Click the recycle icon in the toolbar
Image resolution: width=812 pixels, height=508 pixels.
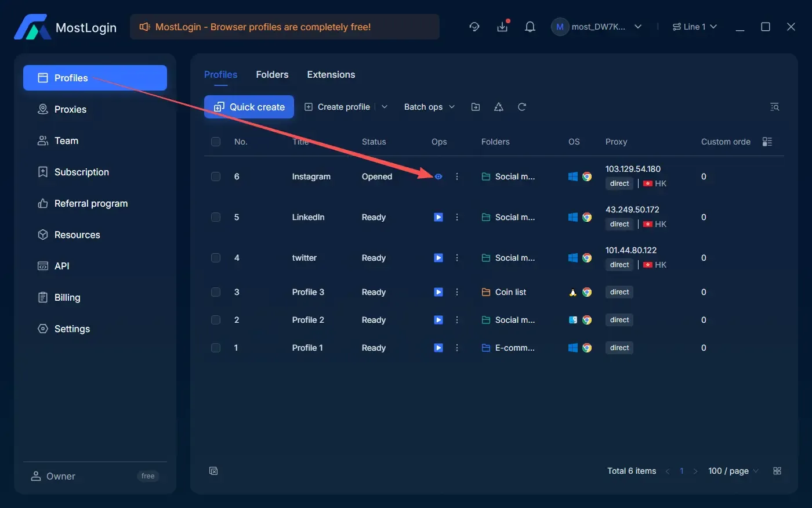499,107
